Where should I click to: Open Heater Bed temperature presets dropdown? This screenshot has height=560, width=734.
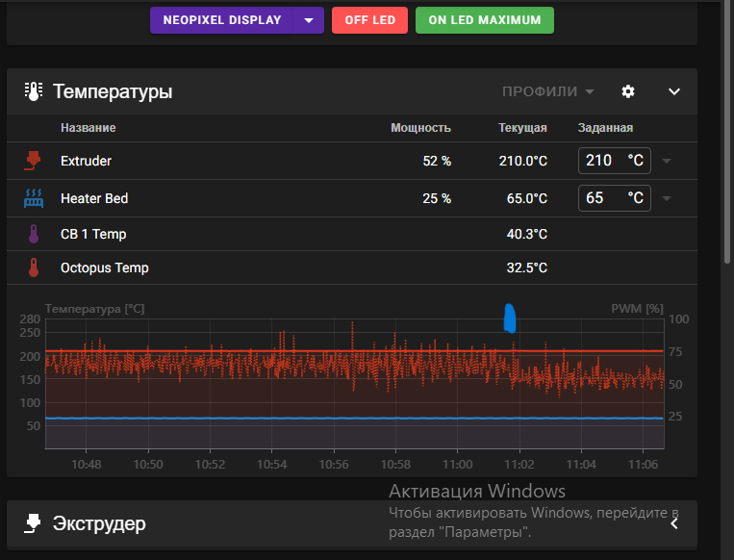click(x=666, y=199)
